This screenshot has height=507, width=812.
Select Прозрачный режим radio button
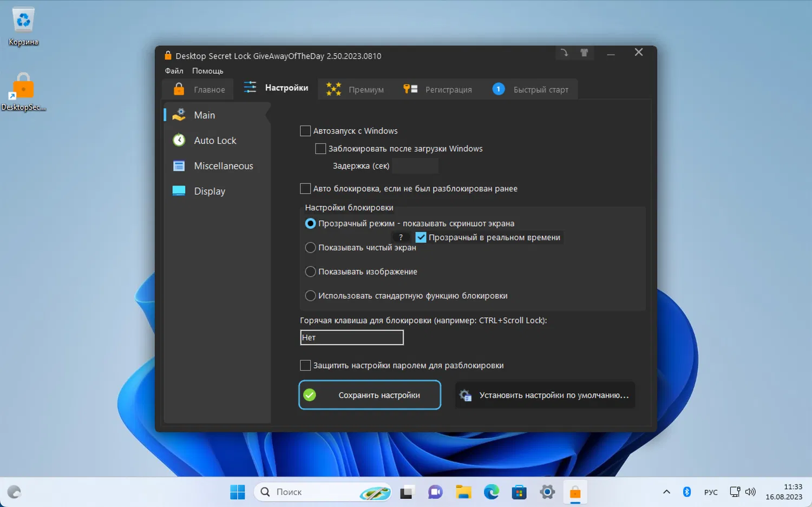[x=310, y=223]
